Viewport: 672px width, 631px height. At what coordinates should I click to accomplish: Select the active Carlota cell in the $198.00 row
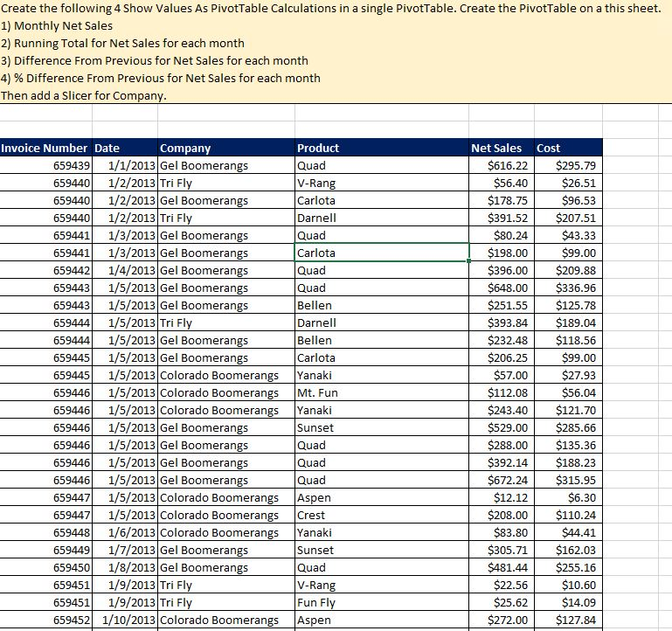[x=382, y=253]
